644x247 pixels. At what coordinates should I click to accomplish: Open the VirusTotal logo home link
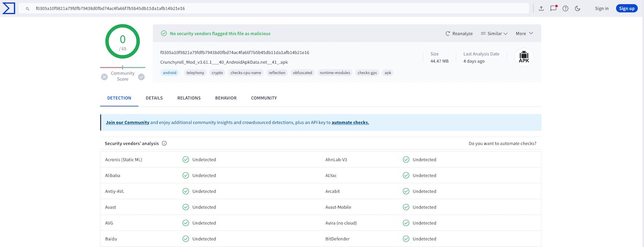coord(9,9)
